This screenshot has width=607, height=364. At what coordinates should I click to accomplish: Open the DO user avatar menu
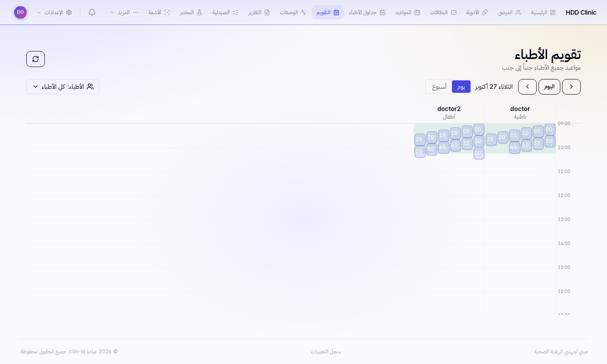(x=20, y=12)
